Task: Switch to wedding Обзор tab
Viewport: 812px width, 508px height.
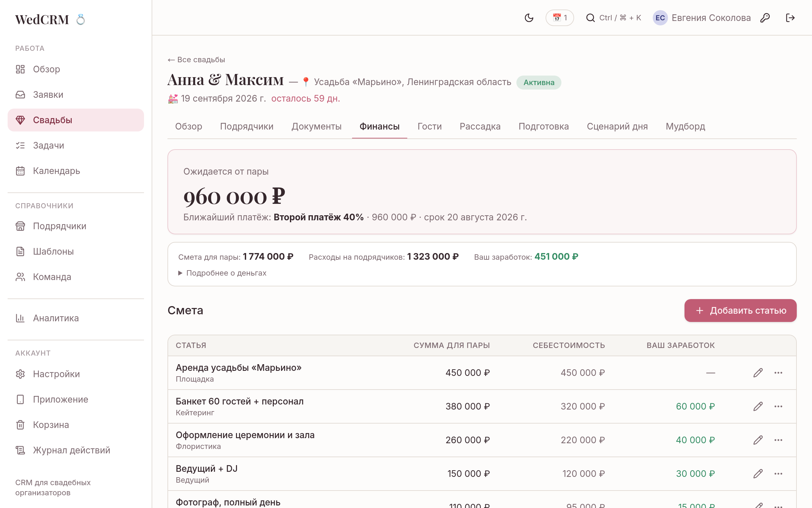Action: click(189, 126)
